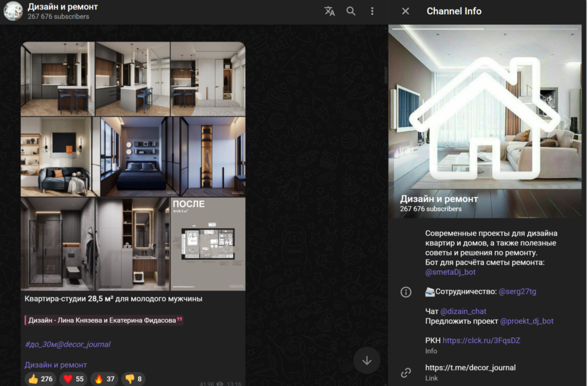Open the @serg27tg cooperation contact
This screenshot has height=386, width=588.
[517, 291]
